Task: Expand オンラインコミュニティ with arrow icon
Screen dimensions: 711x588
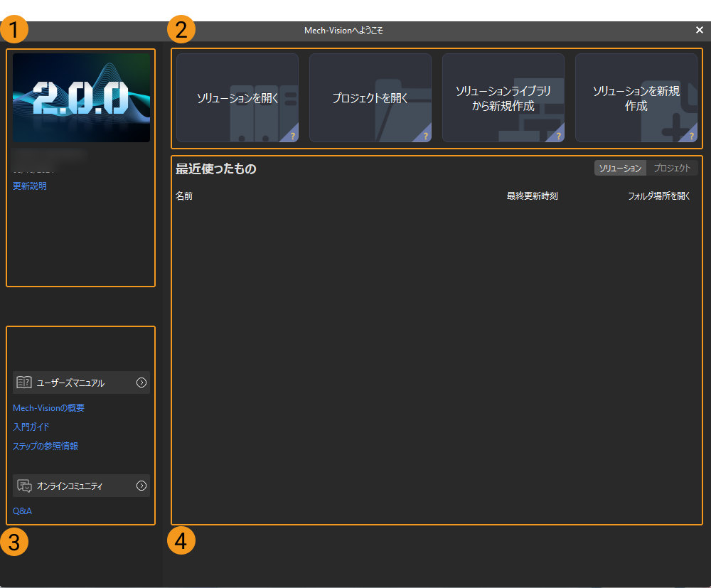Action: coord(141,486)
